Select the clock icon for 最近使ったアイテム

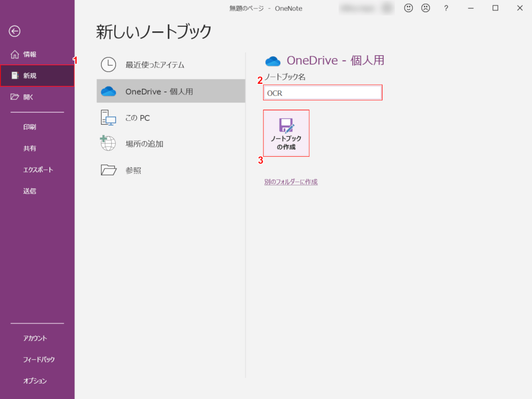point(108,65)
